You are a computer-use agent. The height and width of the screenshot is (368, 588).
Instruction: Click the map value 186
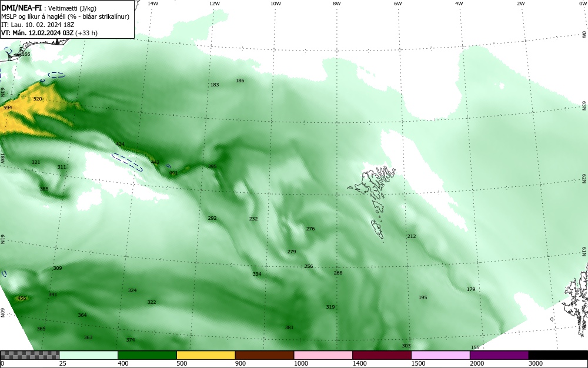pos(240,81)
